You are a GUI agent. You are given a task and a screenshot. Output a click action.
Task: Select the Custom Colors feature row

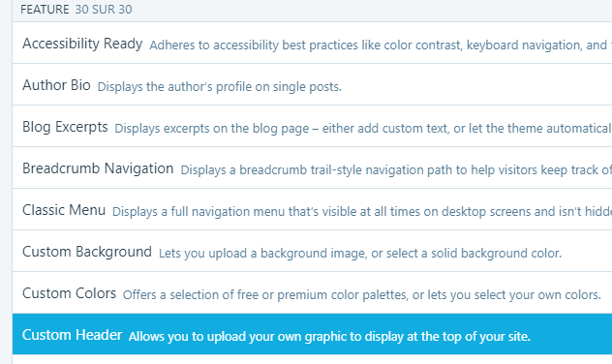[x=312, y=293]
